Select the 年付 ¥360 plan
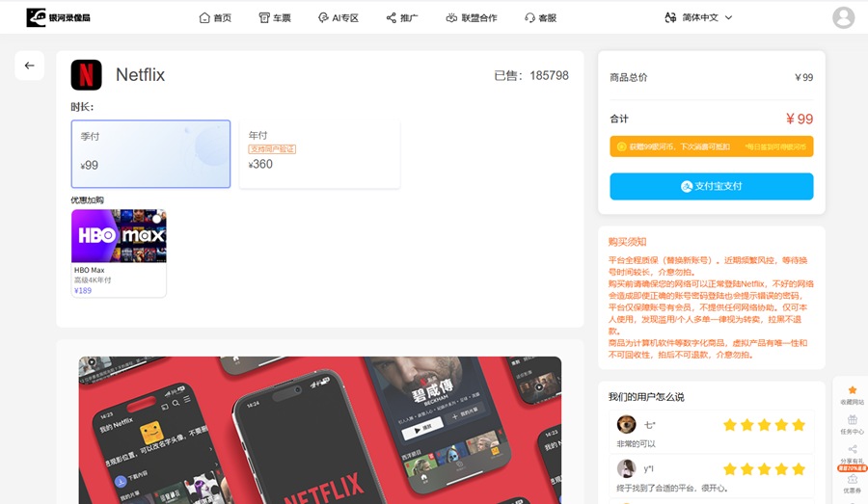868x504 pixels. pyautogui.click(x=319, y=154)
